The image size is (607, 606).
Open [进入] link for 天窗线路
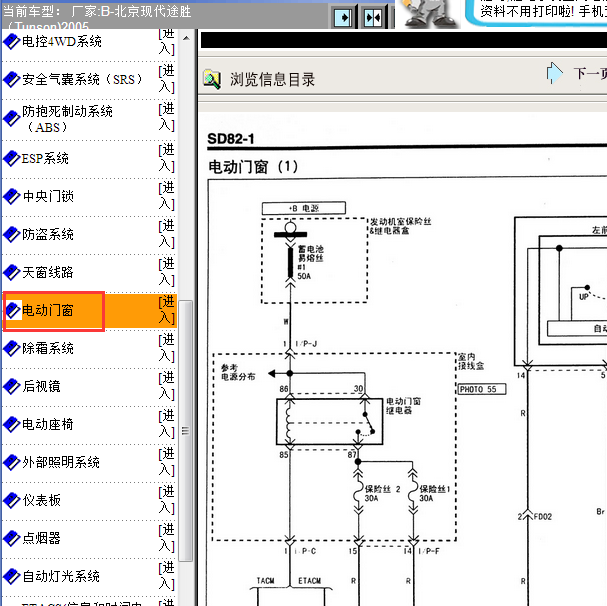[167, 272]
